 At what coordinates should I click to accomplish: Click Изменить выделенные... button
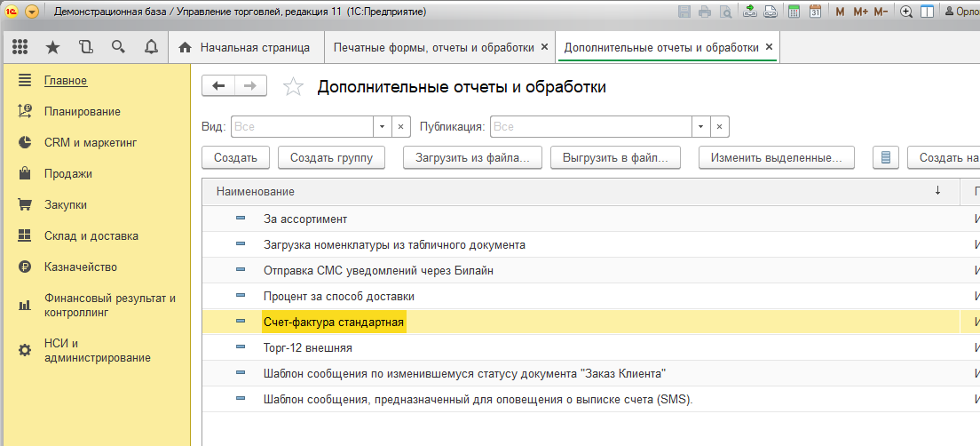(776, 157)
